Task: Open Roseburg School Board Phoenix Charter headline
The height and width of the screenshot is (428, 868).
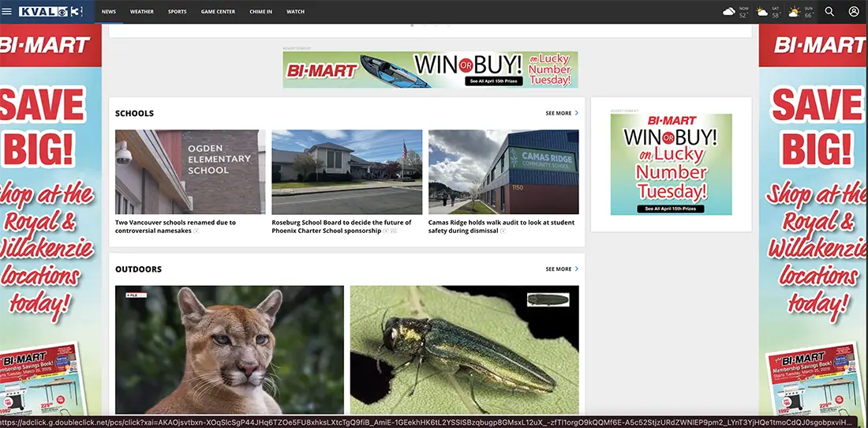Action: (342, 227)
